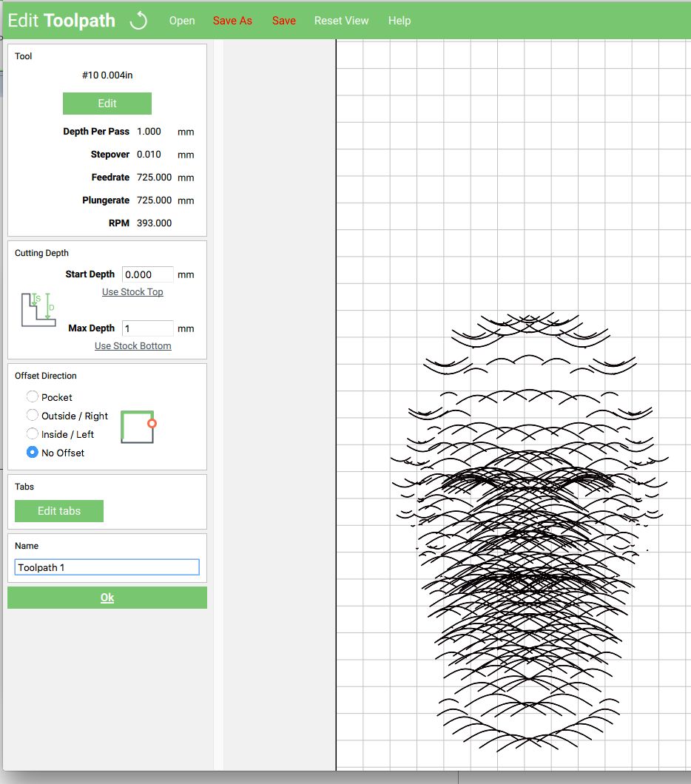Select the Pocket offset direction
Image resolution: width=691 pixels, height=784 pixels.
32,396
